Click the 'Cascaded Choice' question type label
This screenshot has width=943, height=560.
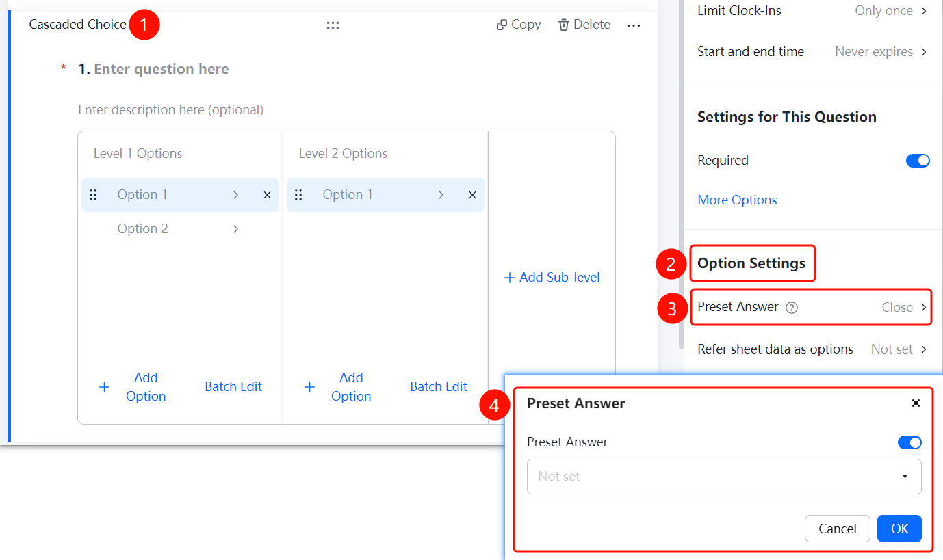pyautogui.click(x=78, y=25)
